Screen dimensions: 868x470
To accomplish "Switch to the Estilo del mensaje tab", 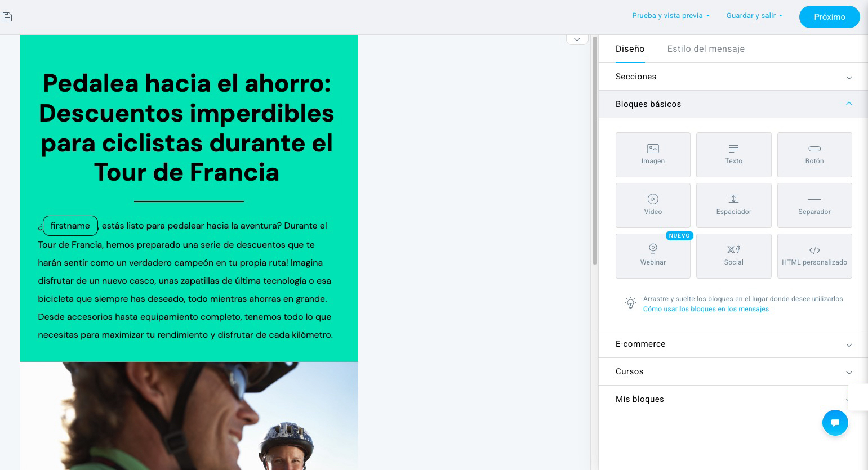I will [706, 49].
